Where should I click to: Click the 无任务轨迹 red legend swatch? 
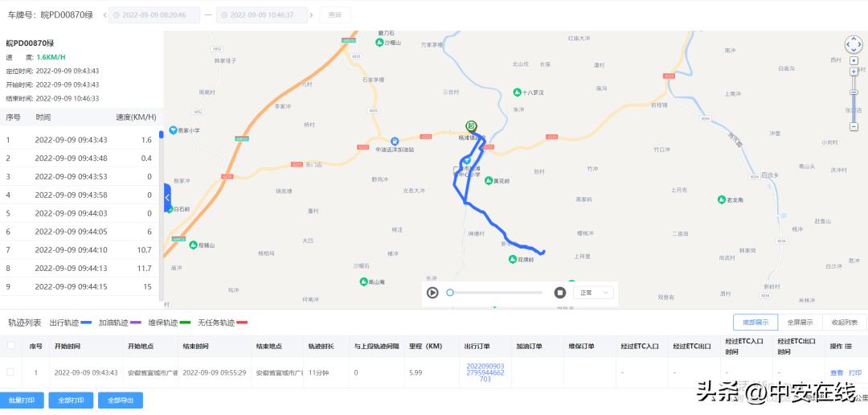pyautogui.click(x=242, y=323)
